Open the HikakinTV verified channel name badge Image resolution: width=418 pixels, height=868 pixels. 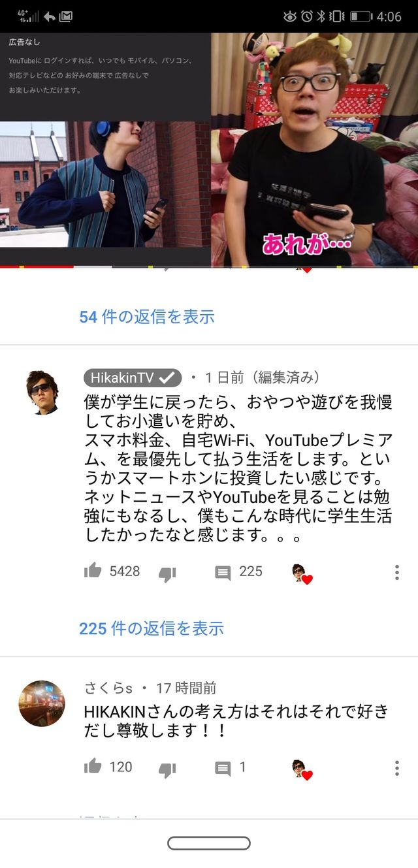[x=133, y=378]
